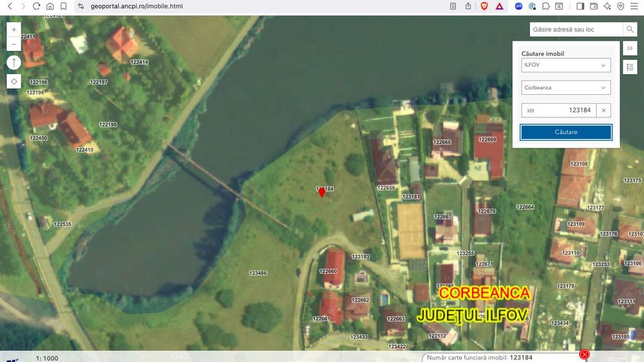Open the ILFOV county dropdown
Screen dimensions: 644x362
point(566,65)
